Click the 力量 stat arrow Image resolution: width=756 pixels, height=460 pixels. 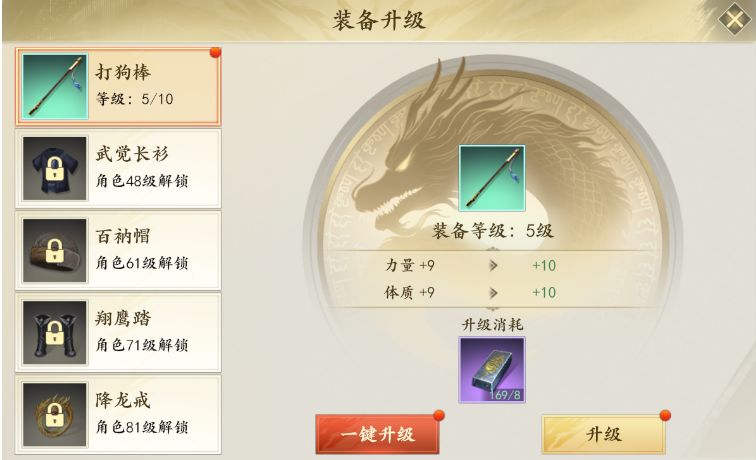click(493, 265)
